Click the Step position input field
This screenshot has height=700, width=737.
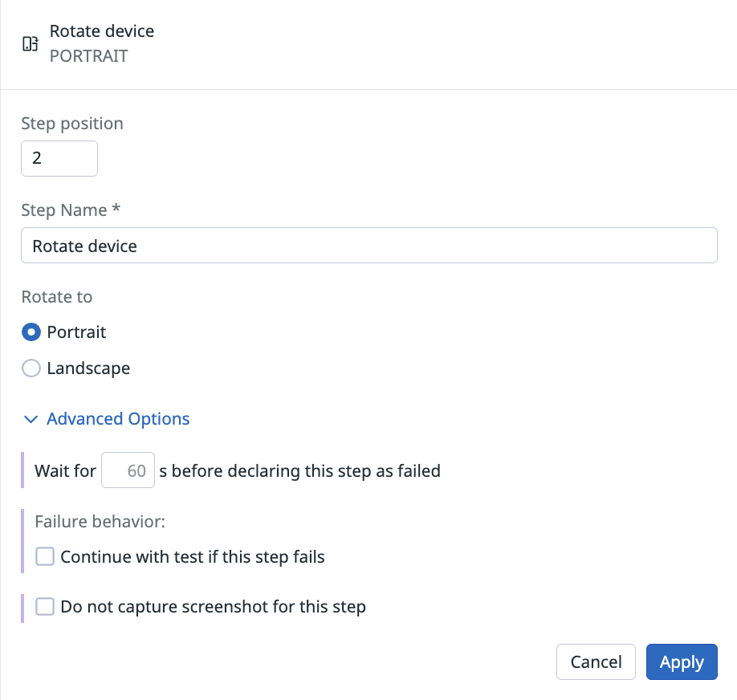[59, 158]
